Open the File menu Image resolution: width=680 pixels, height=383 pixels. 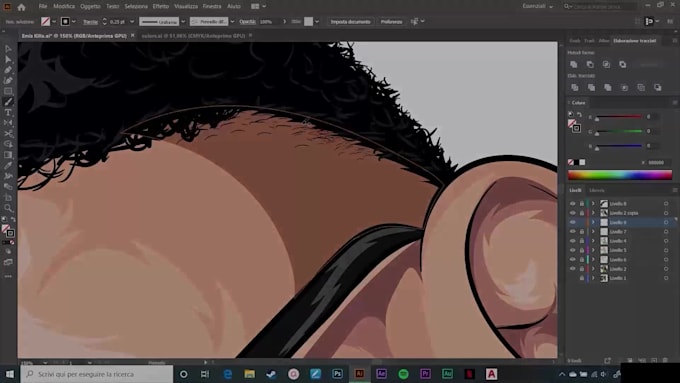tap(42, 7)
